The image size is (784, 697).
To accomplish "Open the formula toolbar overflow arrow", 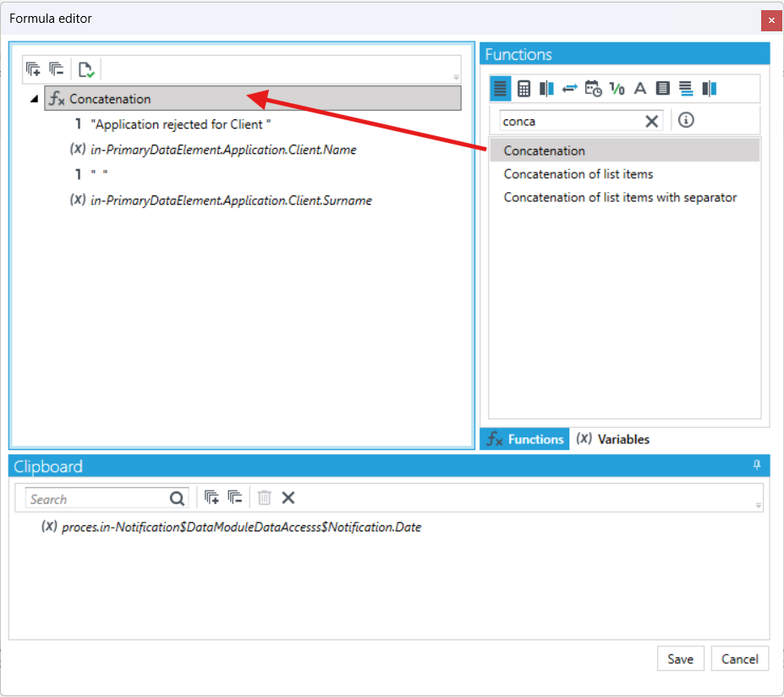I will 456,78.
